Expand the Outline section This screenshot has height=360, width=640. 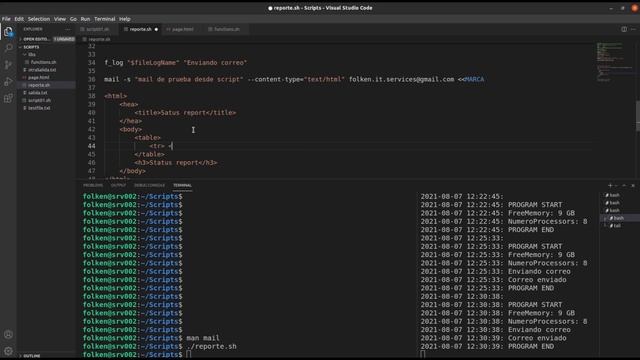pos(31,356)
